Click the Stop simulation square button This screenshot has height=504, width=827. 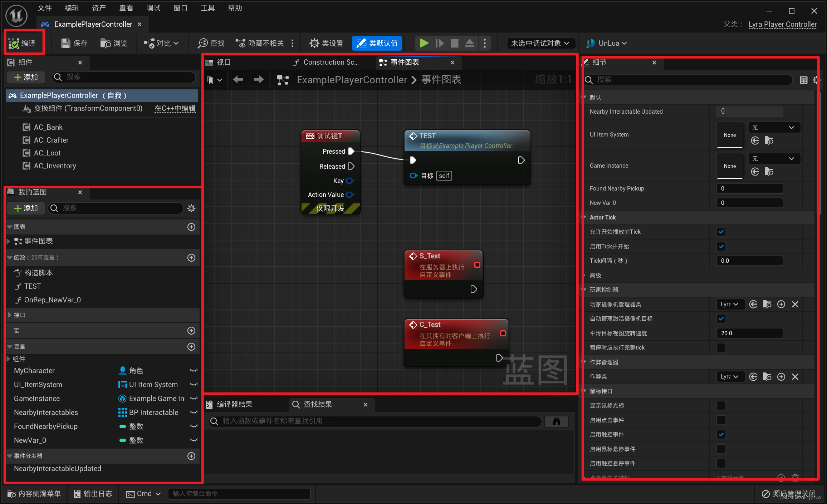[455, 43]
